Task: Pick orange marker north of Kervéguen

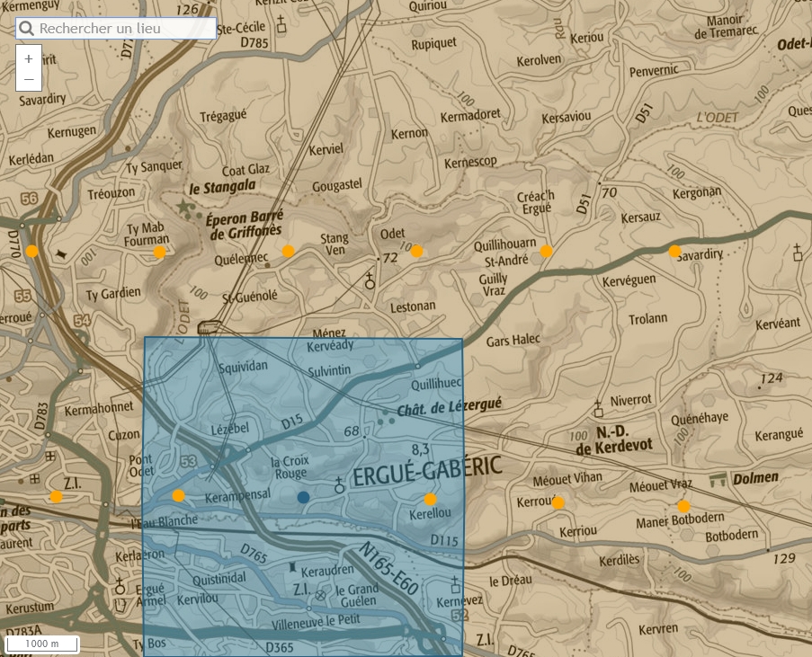Action: pos(674,251)
